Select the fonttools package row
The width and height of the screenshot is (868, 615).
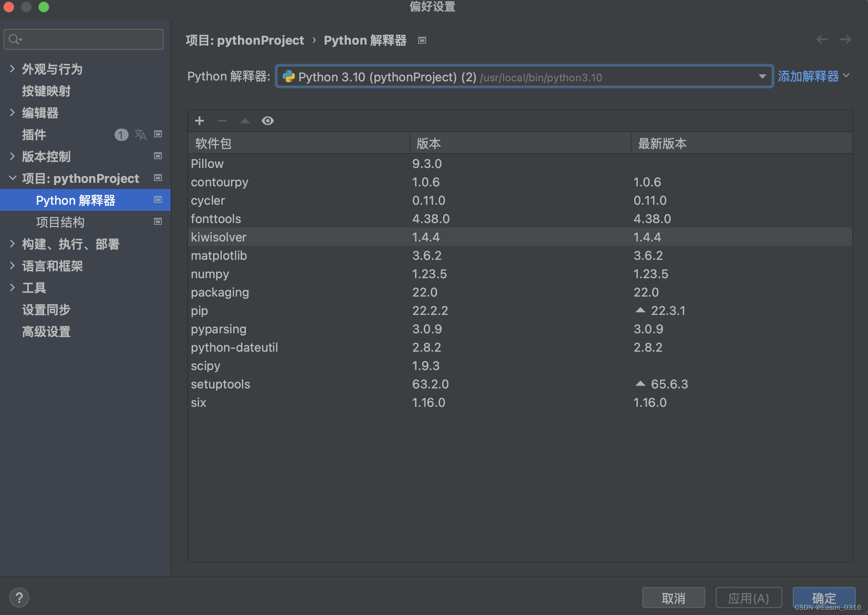pos(520,219)
